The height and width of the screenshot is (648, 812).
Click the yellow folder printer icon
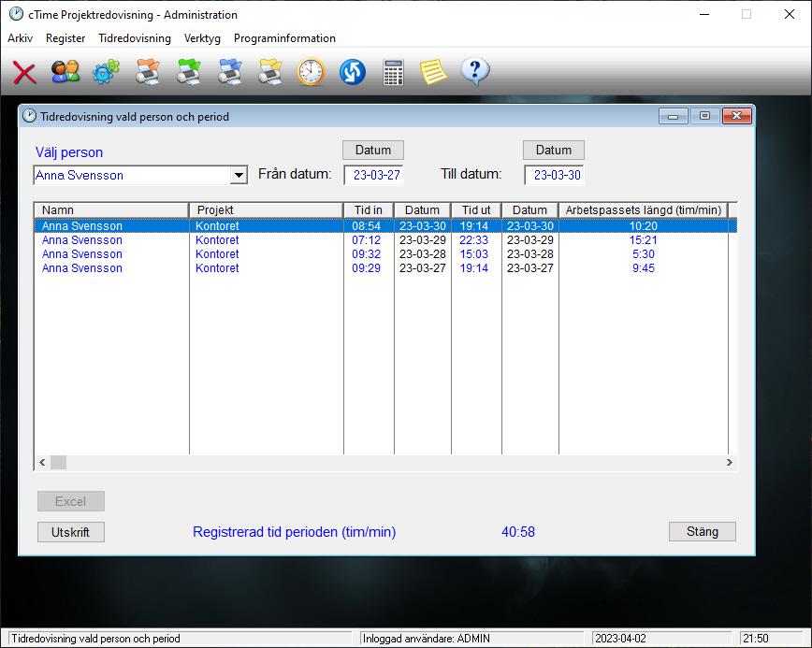270,71
